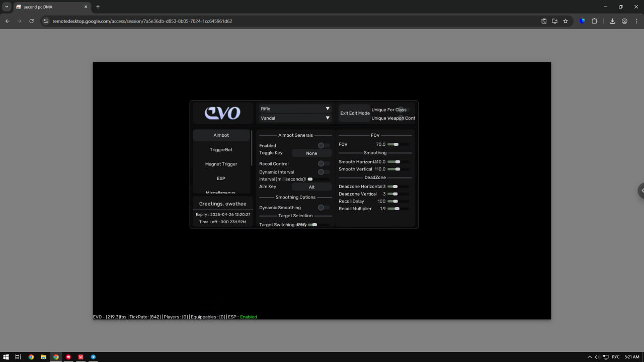
Task: Click the interval (milliseconds) slider
Action: click(318, 179)
